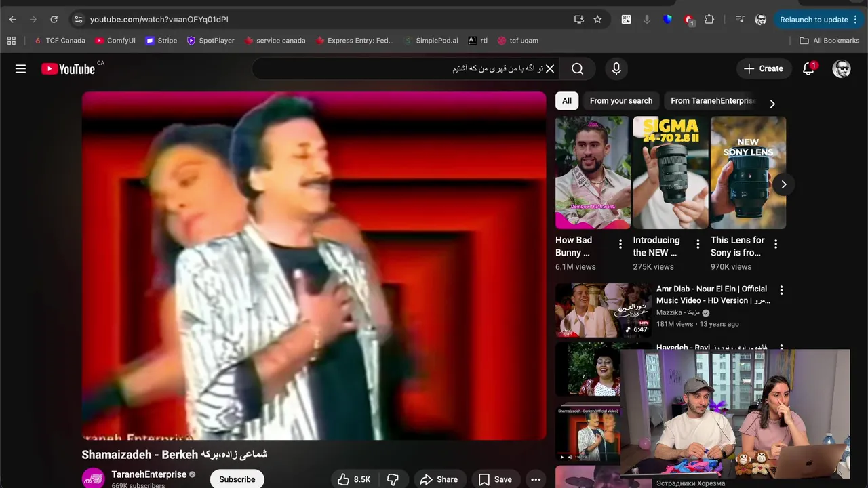Open Stripe bookmark
The height and width of the screenshot is (488, 868).
(x=161, y=41)
